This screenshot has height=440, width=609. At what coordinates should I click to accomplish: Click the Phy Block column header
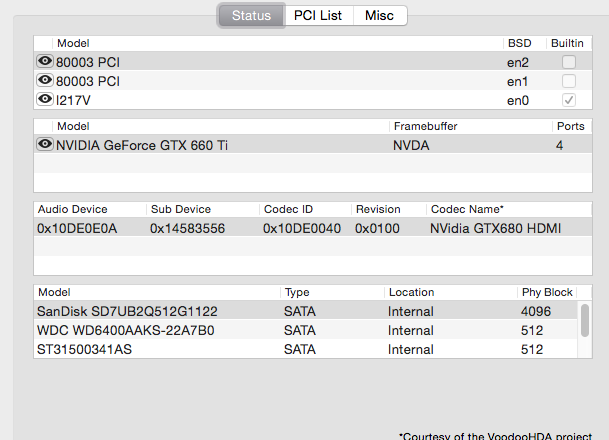click(547, 292)
